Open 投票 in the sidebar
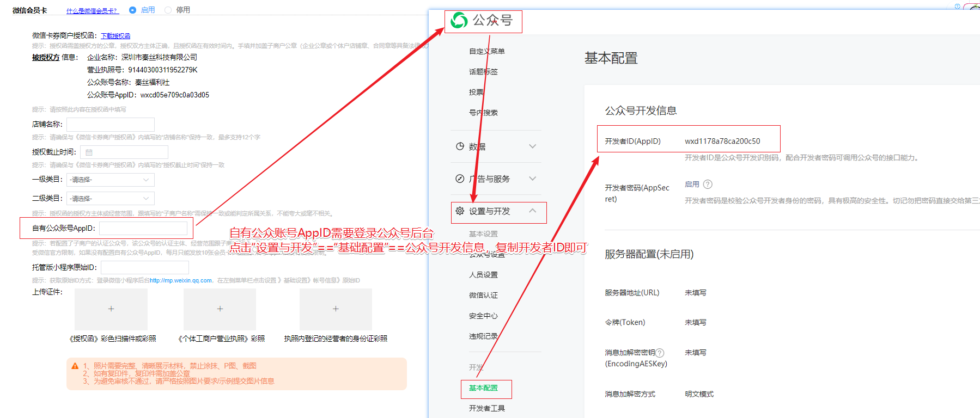The width and height of the screenshot is (980, 418). point(476,93)
